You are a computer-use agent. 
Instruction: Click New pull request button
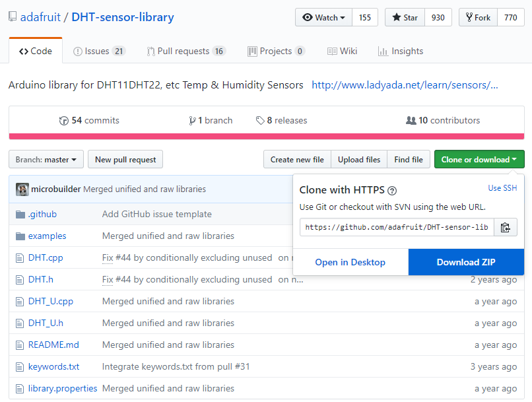pyautogui.click(x=125, y=160)
